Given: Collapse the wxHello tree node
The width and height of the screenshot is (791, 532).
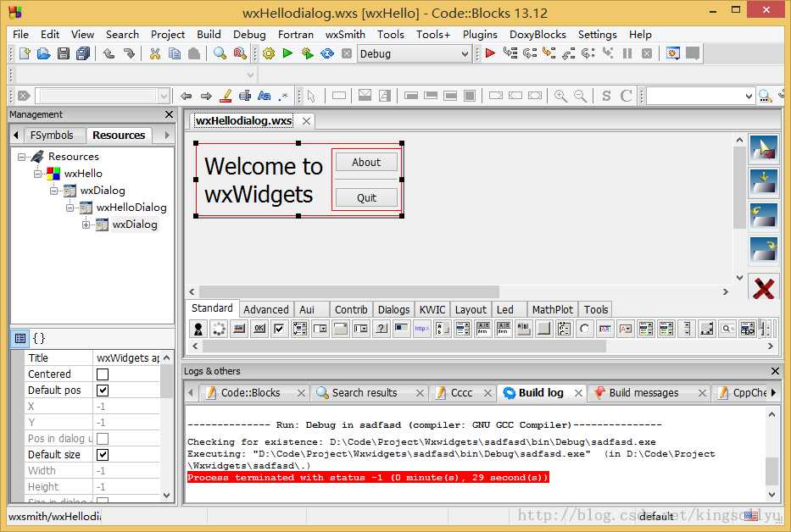Looking at the screenshot, I should pos(38,174).
